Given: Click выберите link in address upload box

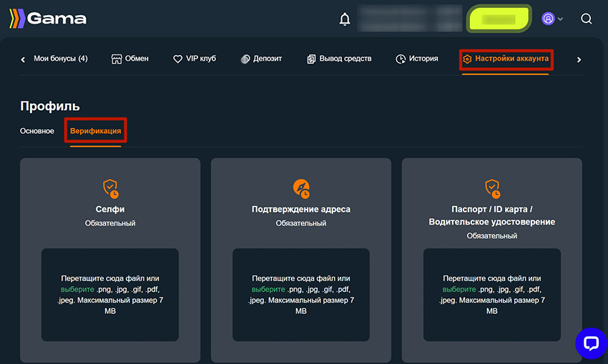Looking at the screenshot, I should coord(268,290).
